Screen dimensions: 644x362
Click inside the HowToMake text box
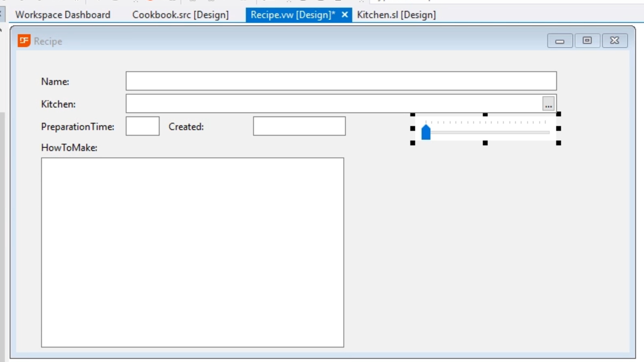coord(192,252)
